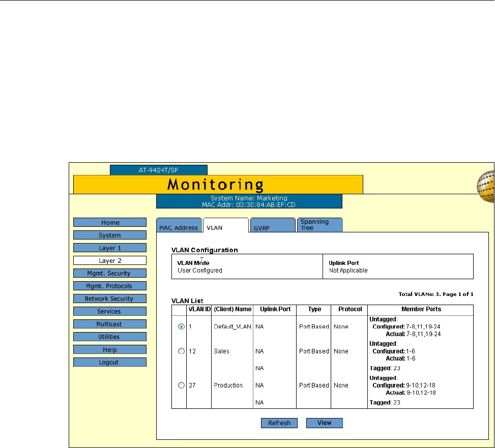The image size is (495, 448).
Task: Click the View button
Action: tap(325, 423)
